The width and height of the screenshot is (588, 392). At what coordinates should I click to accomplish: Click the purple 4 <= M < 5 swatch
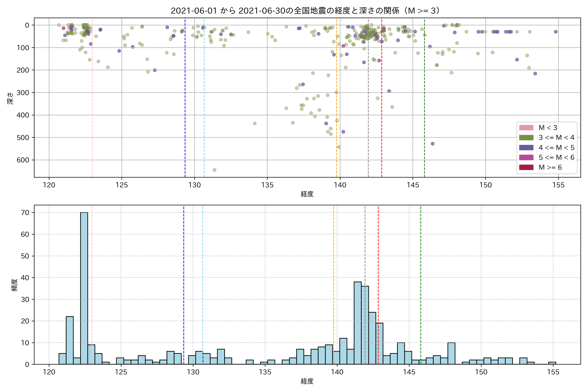(x=526, y=147)
